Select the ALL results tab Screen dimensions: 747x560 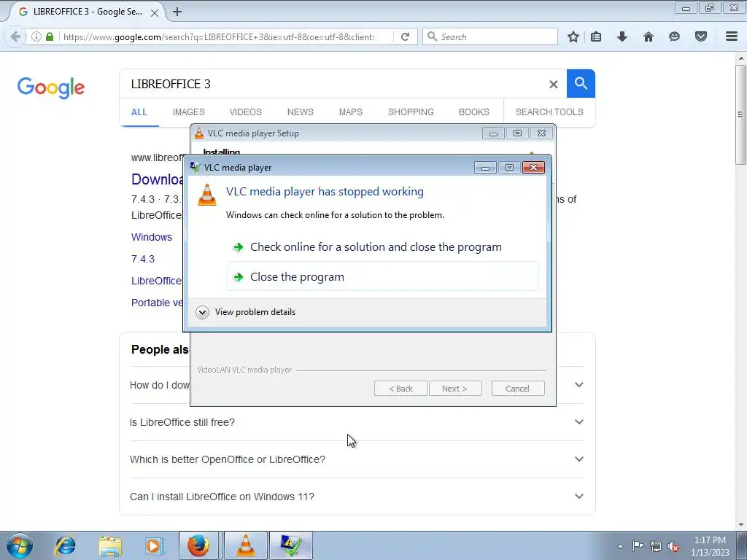[139, 112]
